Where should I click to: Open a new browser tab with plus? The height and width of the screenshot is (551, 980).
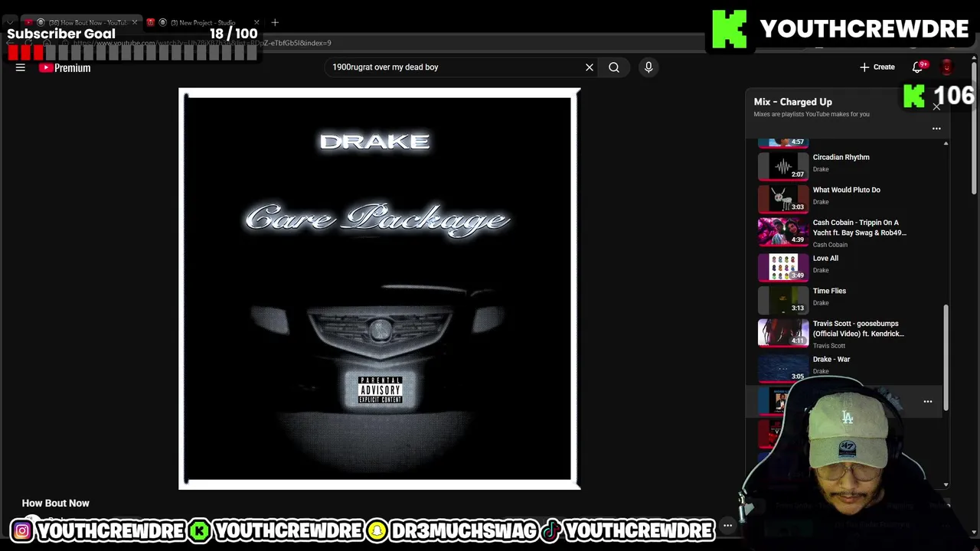(275, 22)
